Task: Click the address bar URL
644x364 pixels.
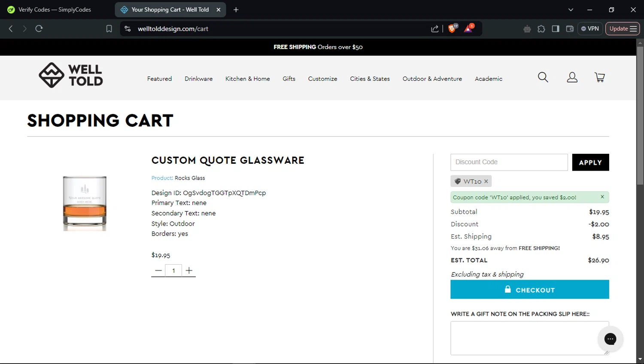Action: tap(173, 29)
